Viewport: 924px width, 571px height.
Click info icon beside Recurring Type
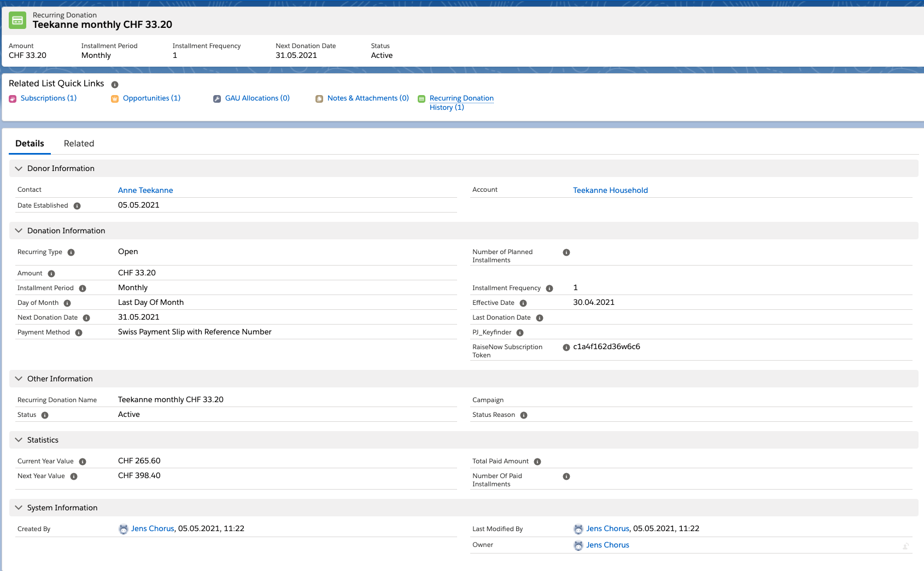pyautogui.click(x=71, y=252)
